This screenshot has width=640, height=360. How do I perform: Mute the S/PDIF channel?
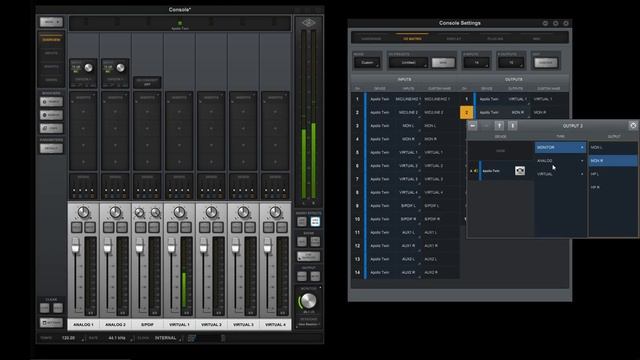click(x=154, y=227)
